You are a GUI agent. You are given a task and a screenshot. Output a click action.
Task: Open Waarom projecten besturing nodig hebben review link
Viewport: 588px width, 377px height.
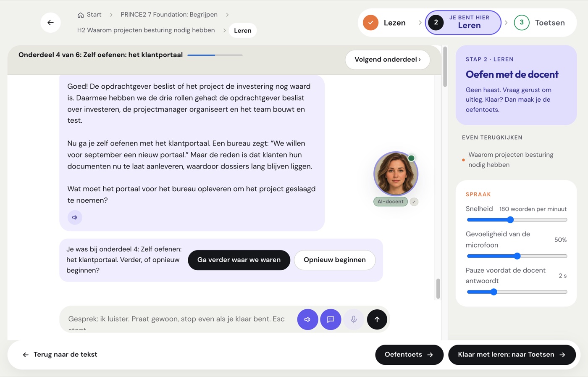[x=511, y=160]
